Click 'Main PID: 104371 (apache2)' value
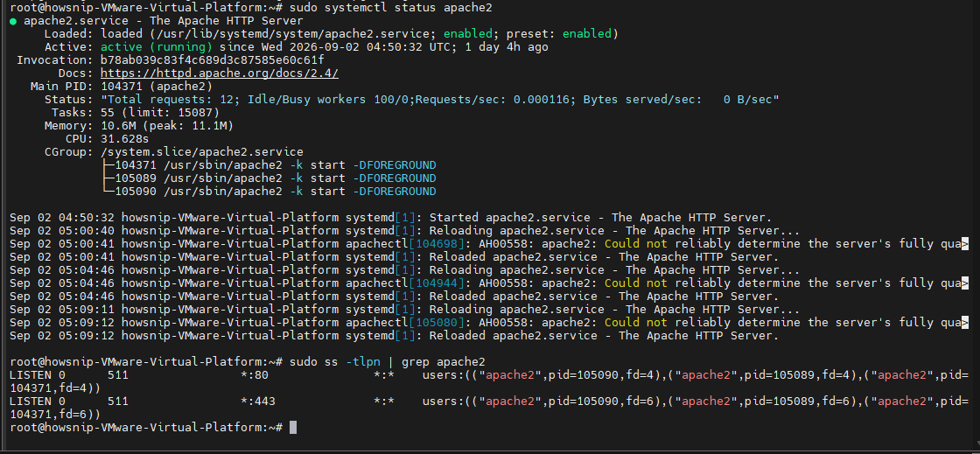 coord(157,87)
